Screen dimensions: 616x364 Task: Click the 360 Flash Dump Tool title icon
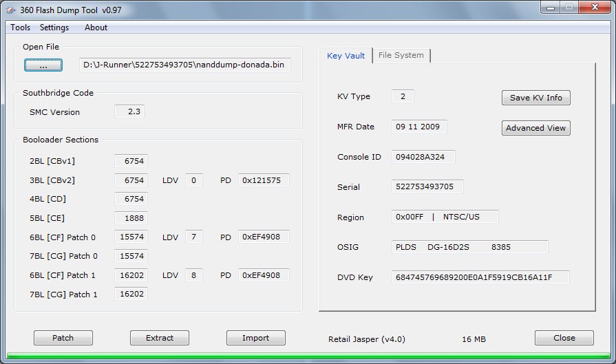11,10
